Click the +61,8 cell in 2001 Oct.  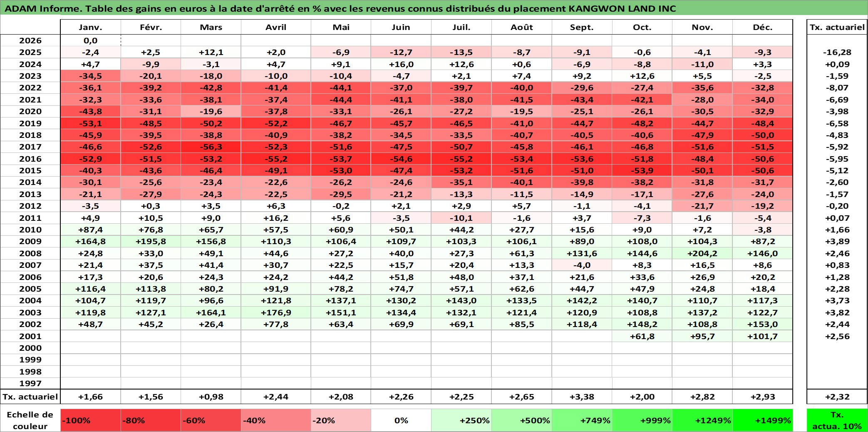(642, 336)
